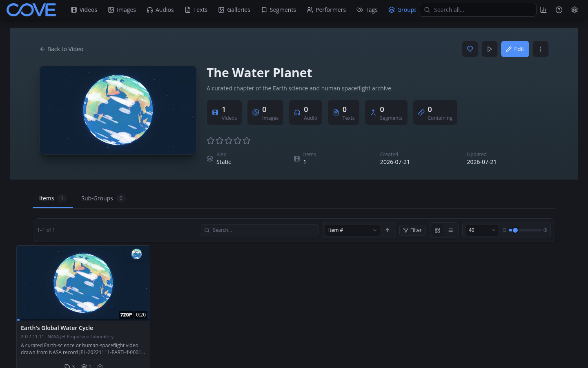Click the items Search field
Image resolution: width=588 pixels, height=368 pixels.
(260, 230)
